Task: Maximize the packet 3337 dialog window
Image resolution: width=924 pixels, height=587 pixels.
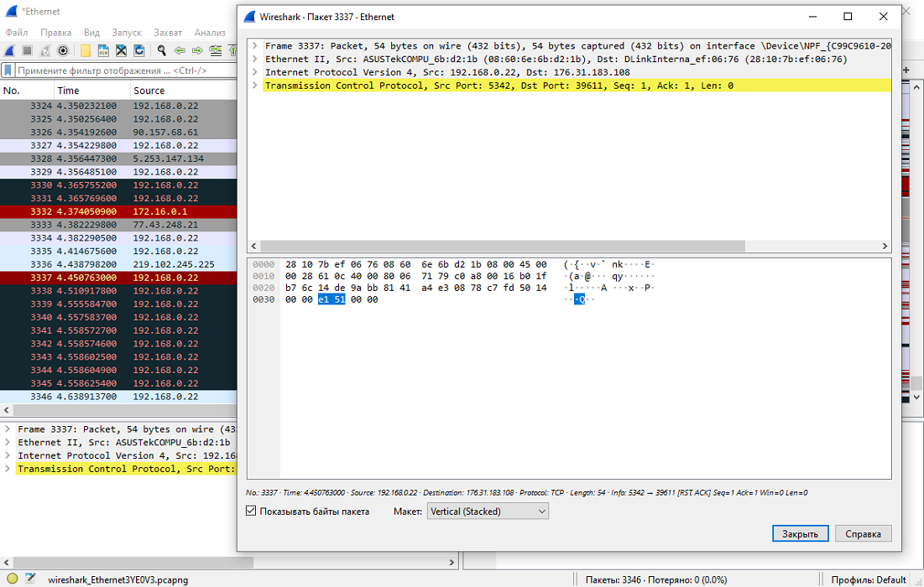Action: click(848, 17)
